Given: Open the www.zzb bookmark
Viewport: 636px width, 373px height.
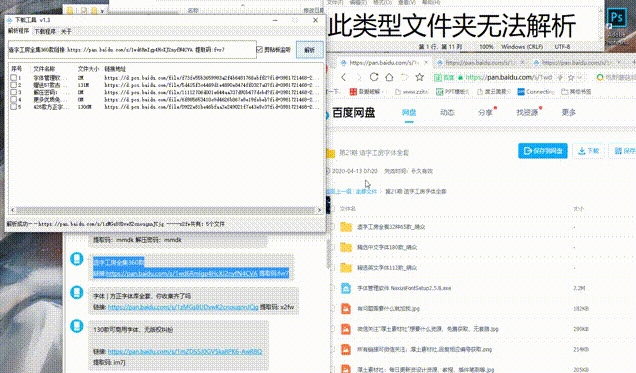Looking at the screenshot, I should pos(412,92).
